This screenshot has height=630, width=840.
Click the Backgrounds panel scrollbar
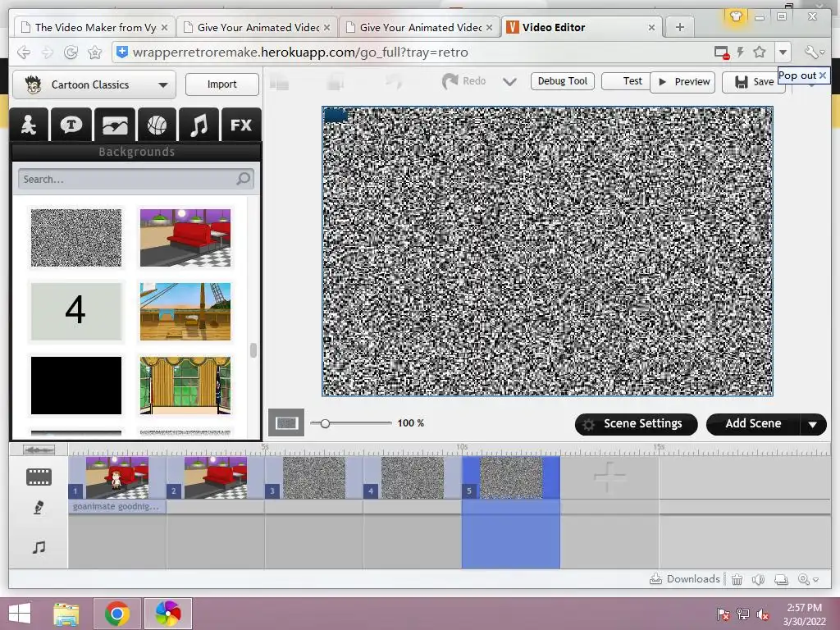pos(253,349)
